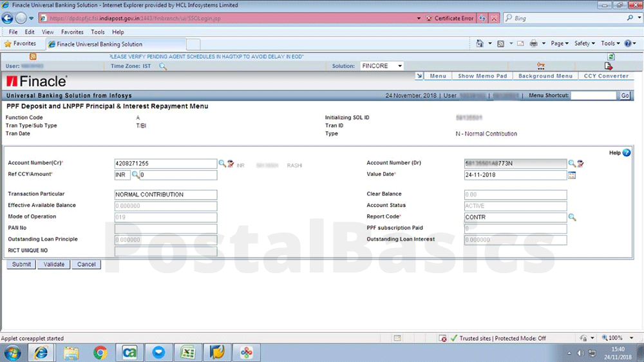Click the key icon near Solution bar
The height and width of the screenshot is (362, 644).
(x=540, y=66)
